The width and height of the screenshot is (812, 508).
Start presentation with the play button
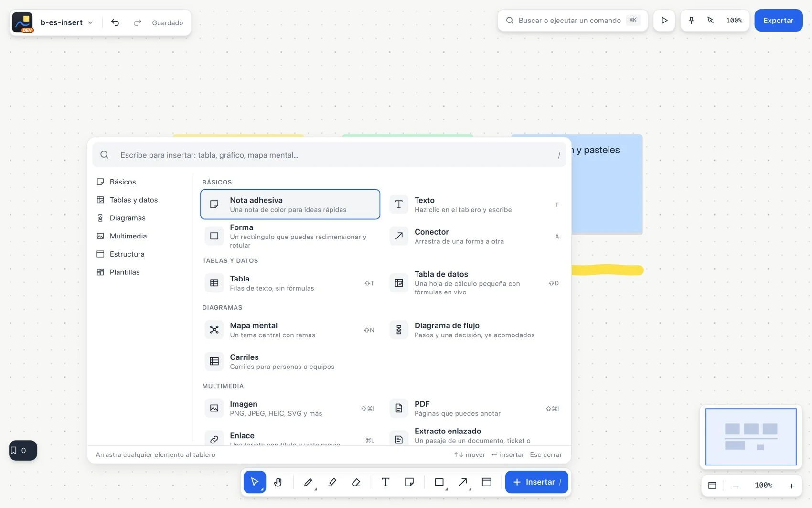pyautogui.click(x=664, y=21)
